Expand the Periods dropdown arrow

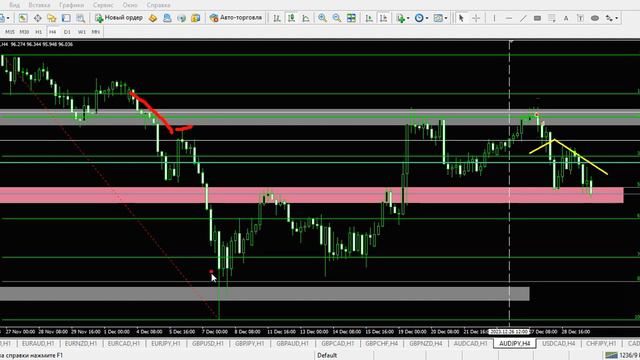pyautogui.click(x=427, y=18)
